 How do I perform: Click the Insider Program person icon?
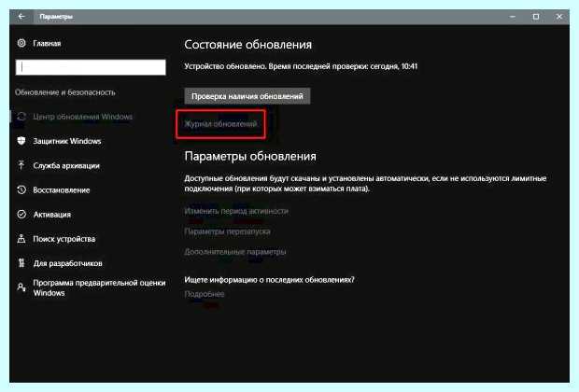(x=21, y=287)
